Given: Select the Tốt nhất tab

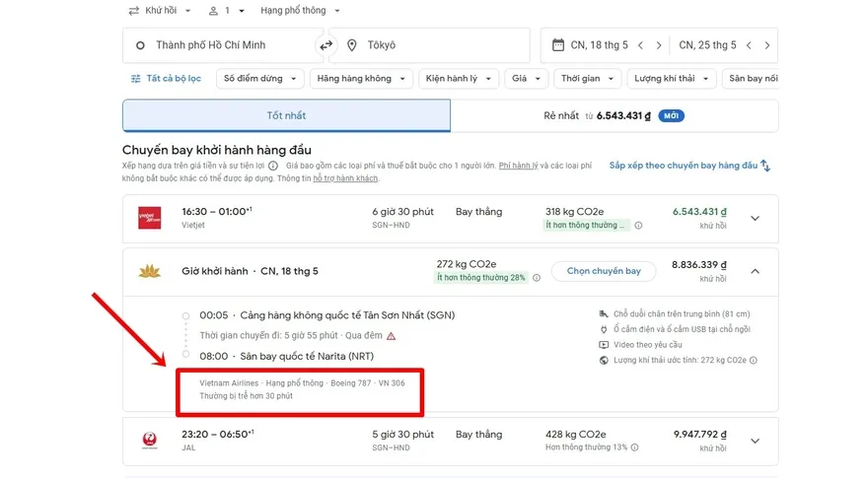Looking at the screenshot, I should tap(286, 115).
